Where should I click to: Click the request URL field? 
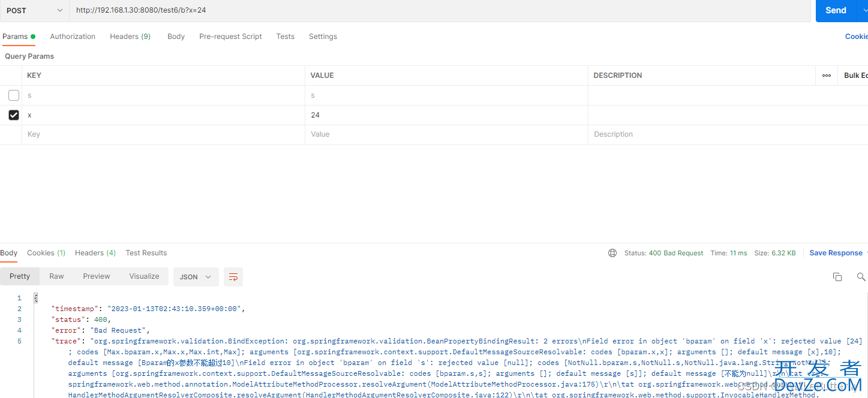[441, 10]
